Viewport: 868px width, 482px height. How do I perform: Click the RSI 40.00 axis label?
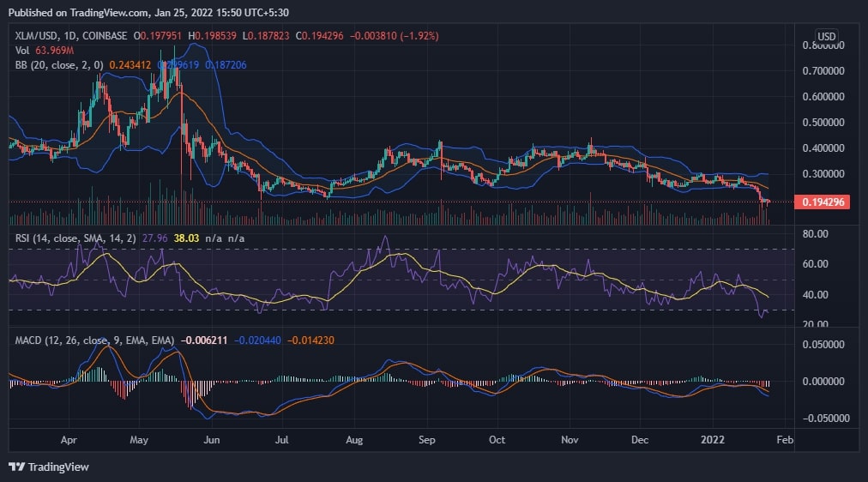(x=816, y=295)
